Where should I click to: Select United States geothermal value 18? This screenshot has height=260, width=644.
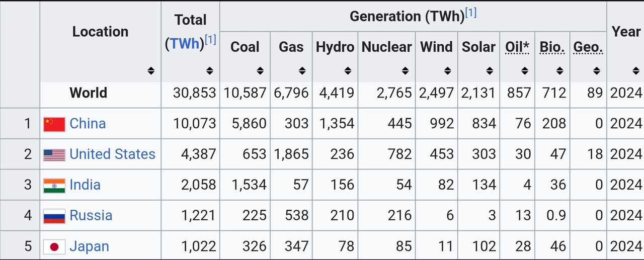(595, 154)
